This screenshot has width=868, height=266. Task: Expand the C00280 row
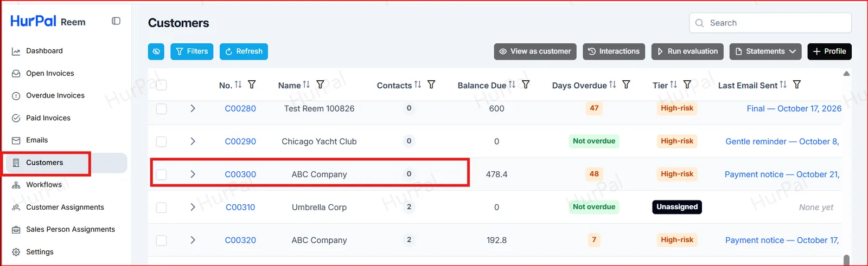click(x=193, y=108)
